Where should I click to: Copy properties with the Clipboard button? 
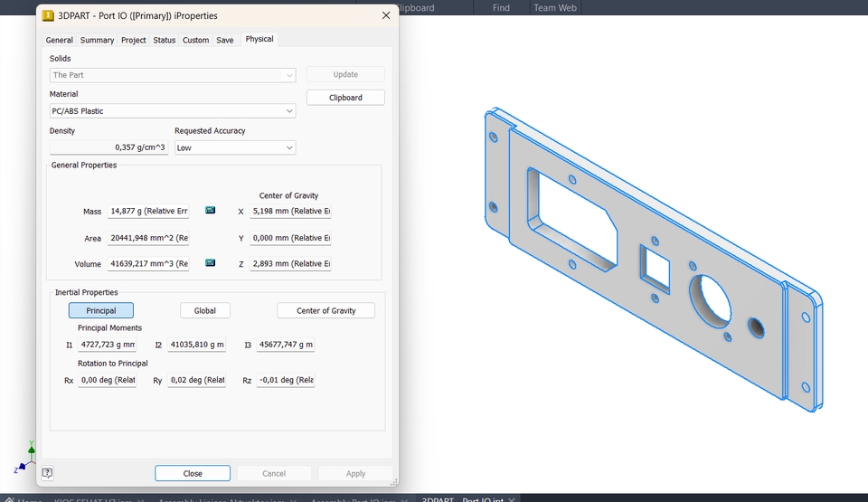(345, 98)
